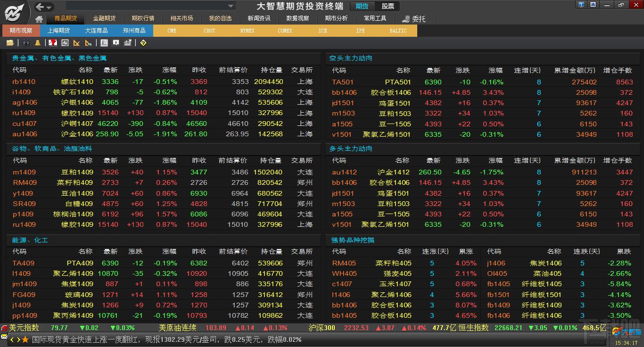This screenshot has height=347, width=644.
Task: Click the next news arrow in ticker
Action: click(x=18, y=339)
